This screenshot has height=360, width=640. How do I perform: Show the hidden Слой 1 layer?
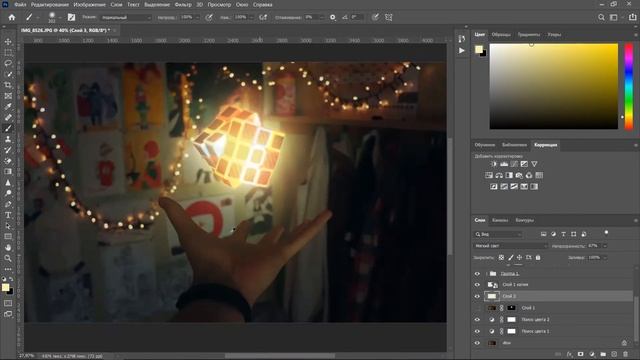click(x=477, y=308)
